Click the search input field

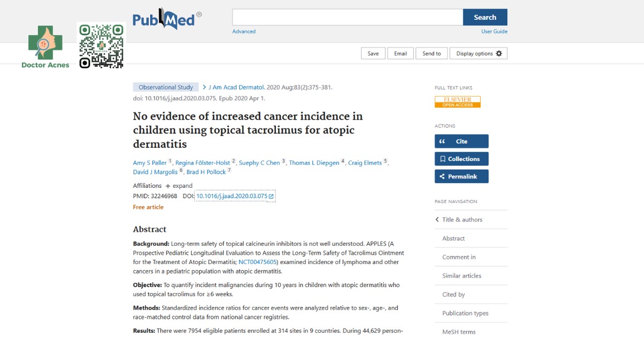coord(347,17)
